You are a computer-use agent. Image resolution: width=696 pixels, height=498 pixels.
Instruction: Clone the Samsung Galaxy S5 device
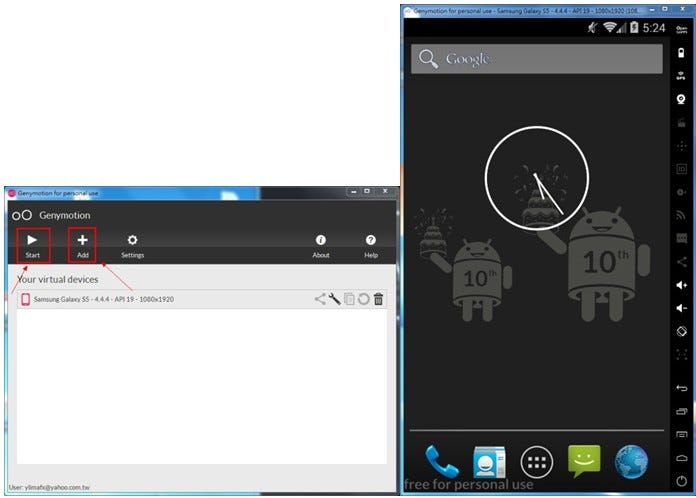click(349, 299)
